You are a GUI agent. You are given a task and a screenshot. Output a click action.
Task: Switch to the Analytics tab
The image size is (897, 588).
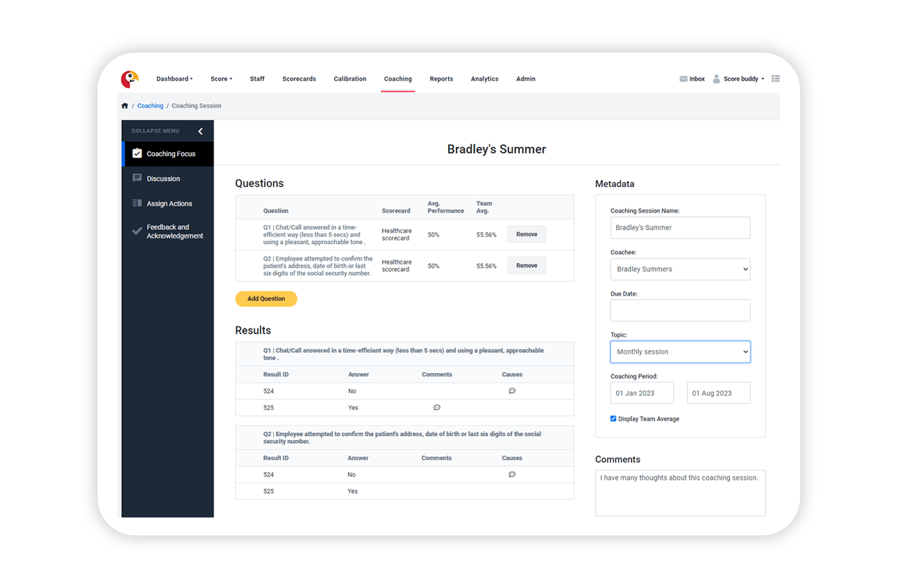484,78
